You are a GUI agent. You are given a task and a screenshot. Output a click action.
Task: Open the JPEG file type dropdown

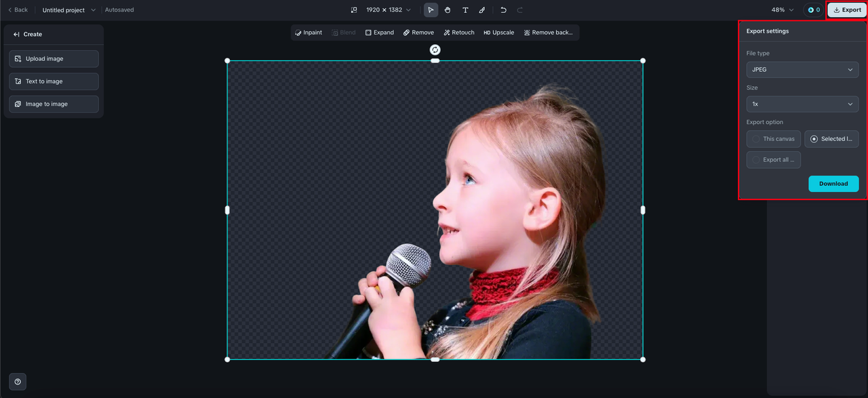coord(802,70)
